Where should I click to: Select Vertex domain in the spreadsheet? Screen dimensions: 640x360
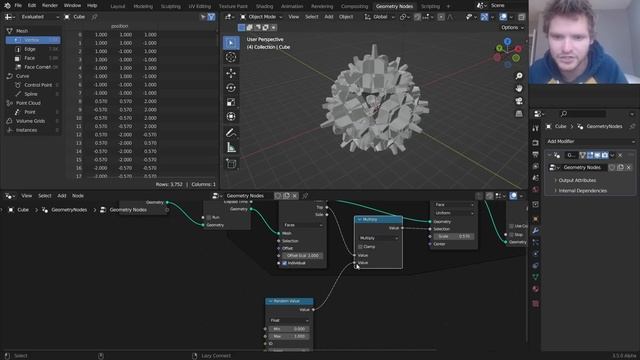point(33,40)
